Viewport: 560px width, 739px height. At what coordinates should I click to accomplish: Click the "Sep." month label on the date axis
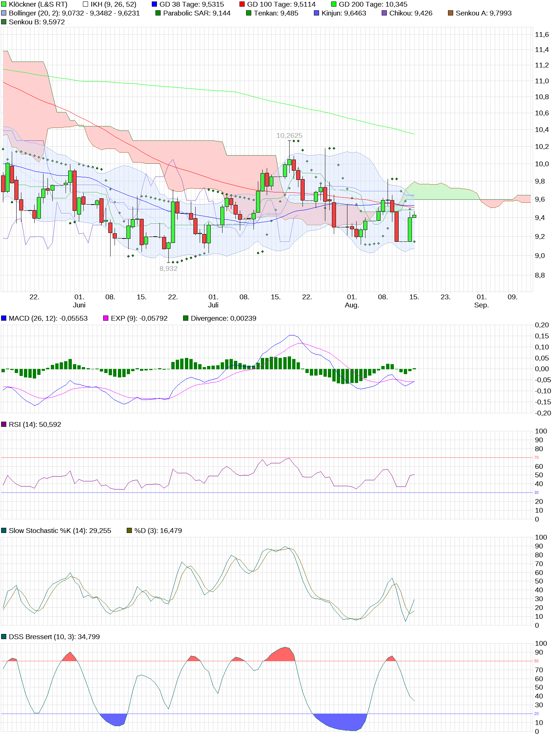pyautogui.click(x=481, y=305)
